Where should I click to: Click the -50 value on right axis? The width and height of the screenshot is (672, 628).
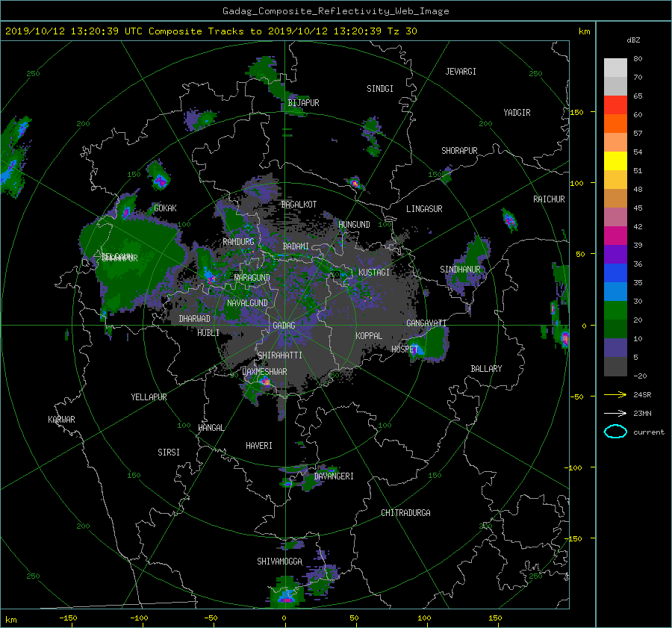point(576,397)
